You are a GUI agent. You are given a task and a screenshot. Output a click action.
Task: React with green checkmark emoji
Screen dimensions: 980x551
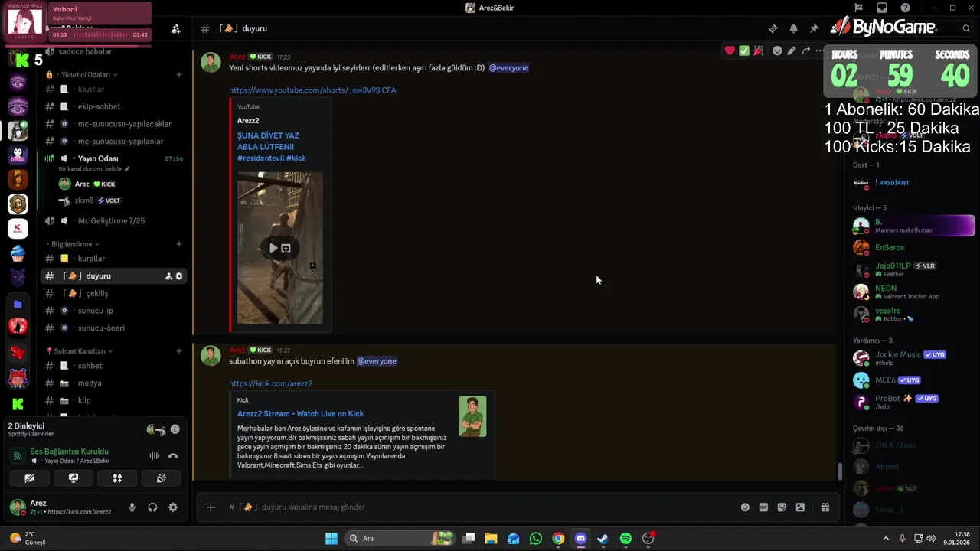click(743, 51)
